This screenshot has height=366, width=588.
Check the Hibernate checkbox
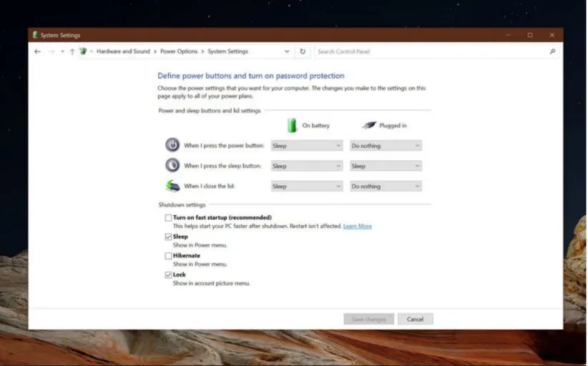click(x=169, y=256)
